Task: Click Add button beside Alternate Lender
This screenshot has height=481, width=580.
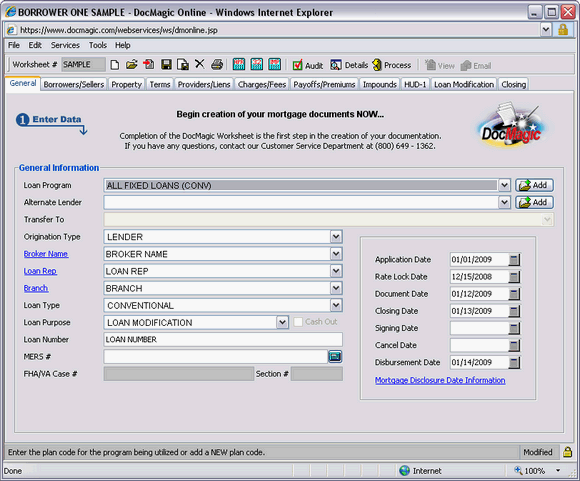Action: coord(534,202)
